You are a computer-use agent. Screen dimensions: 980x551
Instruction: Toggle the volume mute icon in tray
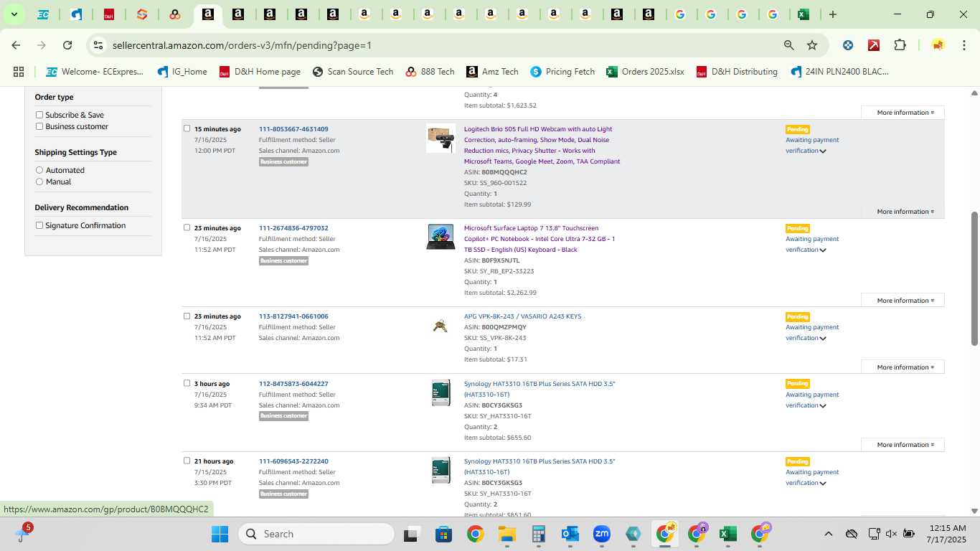click(x=891, y=534)
